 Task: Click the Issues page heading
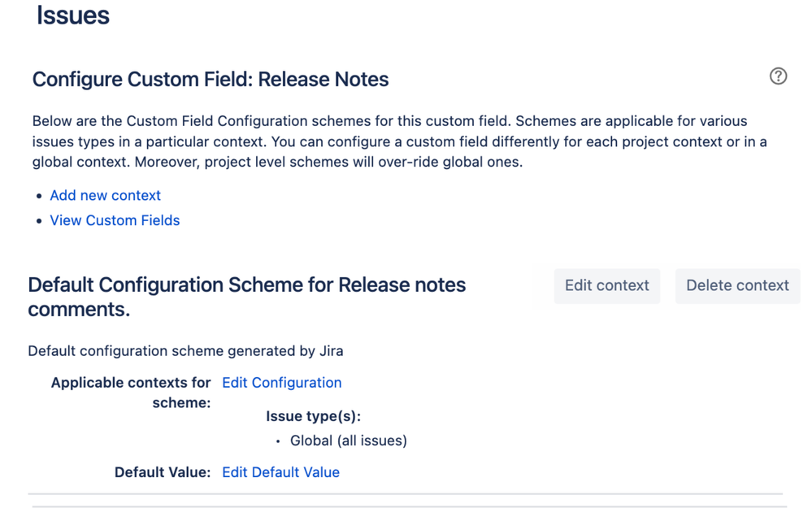(73, 15)
